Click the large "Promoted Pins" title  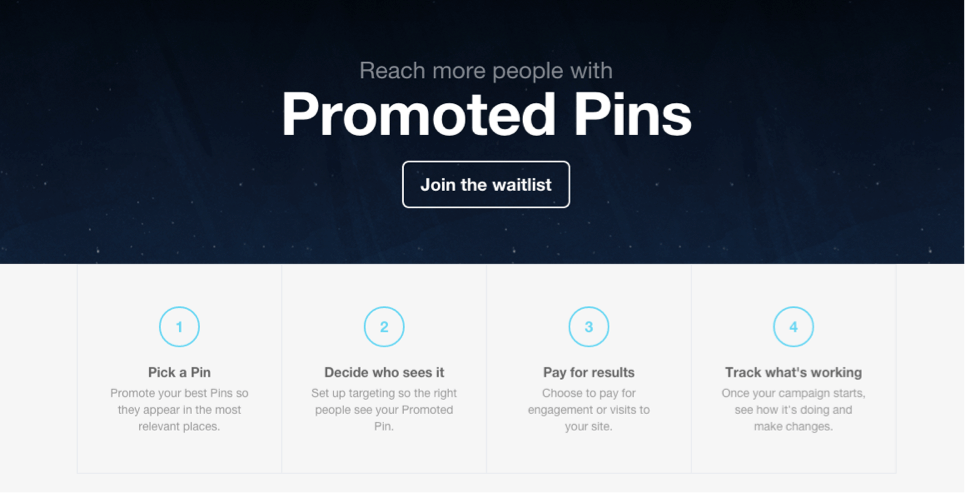coord(486,114)
